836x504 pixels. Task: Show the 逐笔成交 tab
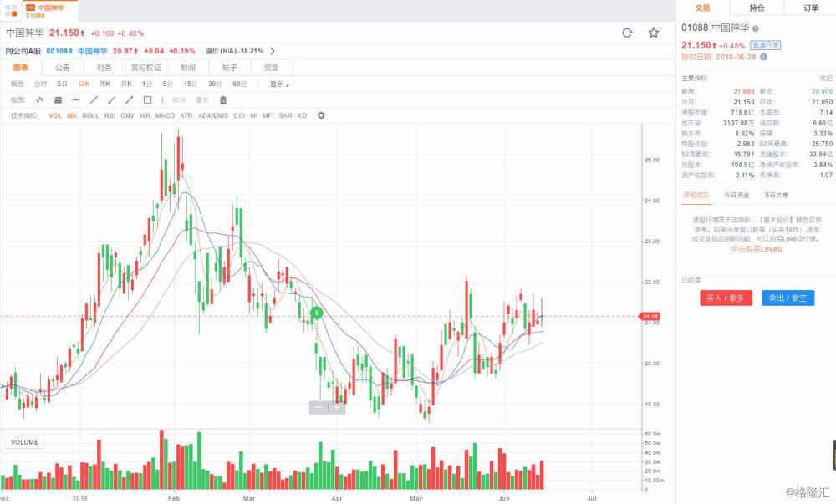pos(696,195)
